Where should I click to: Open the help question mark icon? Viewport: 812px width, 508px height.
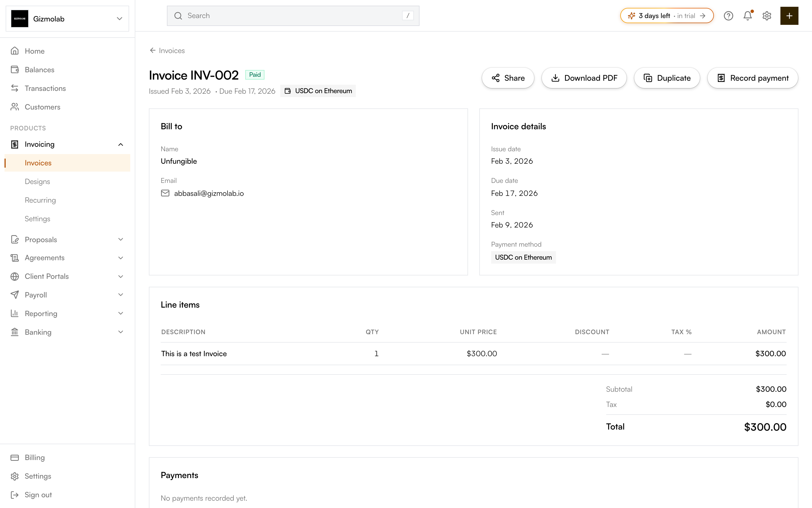click(x=728, y=16)
